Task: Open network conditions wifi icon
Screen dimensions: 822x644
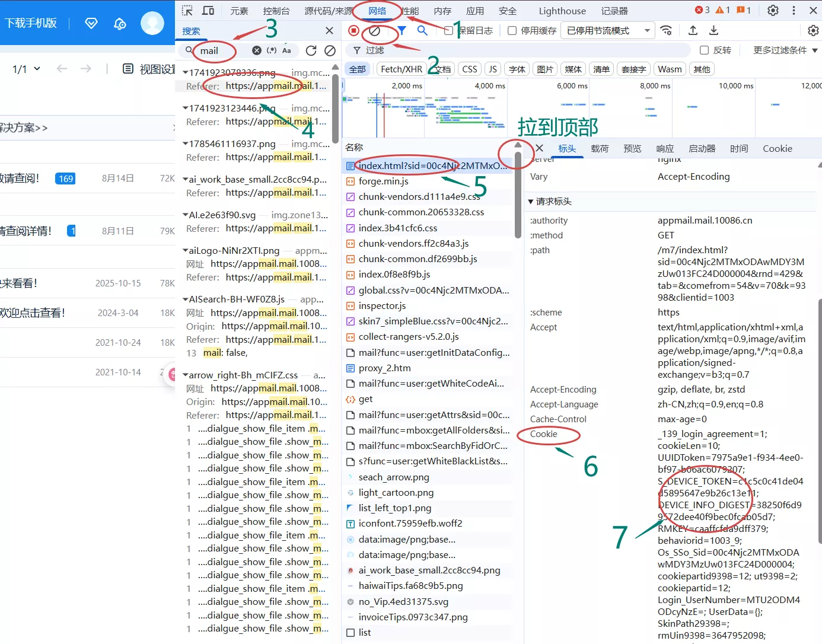Action: tap(667, 30)
